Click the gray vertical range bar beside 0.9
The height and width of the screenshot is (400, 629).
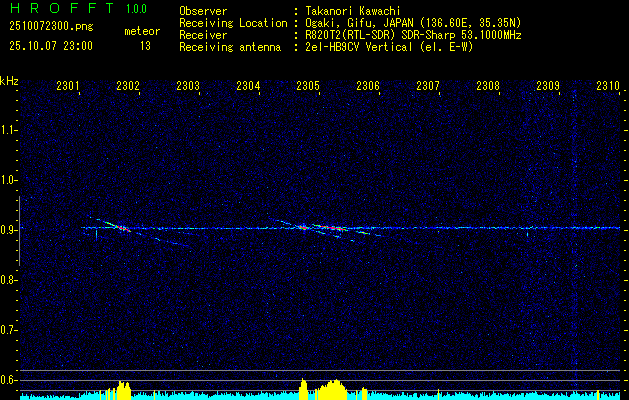(19, 231)
